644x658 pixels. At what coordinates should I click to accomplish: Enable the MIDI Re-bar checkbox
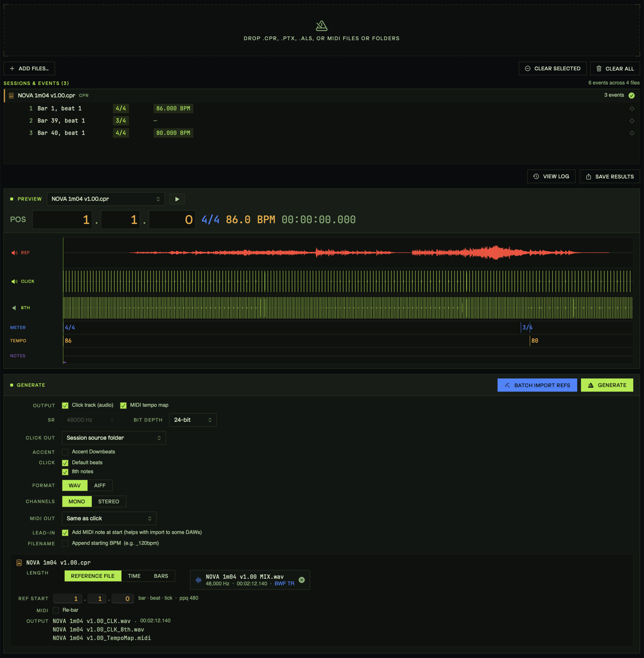[56, 611]
